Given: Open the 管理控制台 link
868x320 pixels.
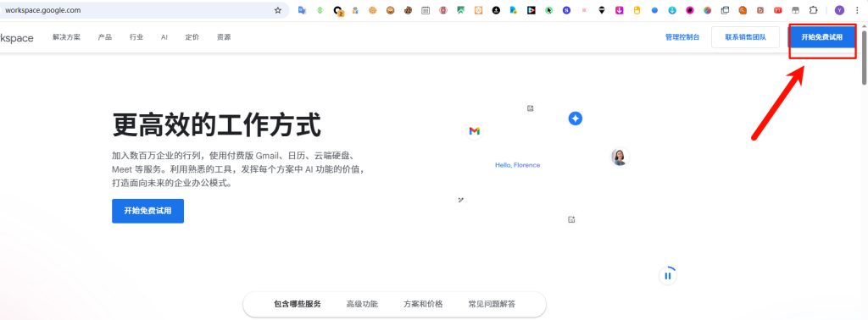Looking at the screenshot, I should pyautogui.click(x=682, y=37).
